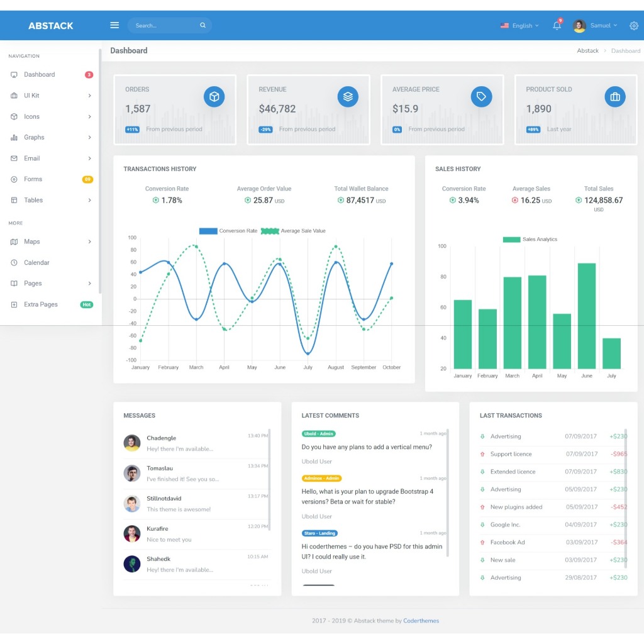Click the Email navigation icon

[x=14, y=158]
